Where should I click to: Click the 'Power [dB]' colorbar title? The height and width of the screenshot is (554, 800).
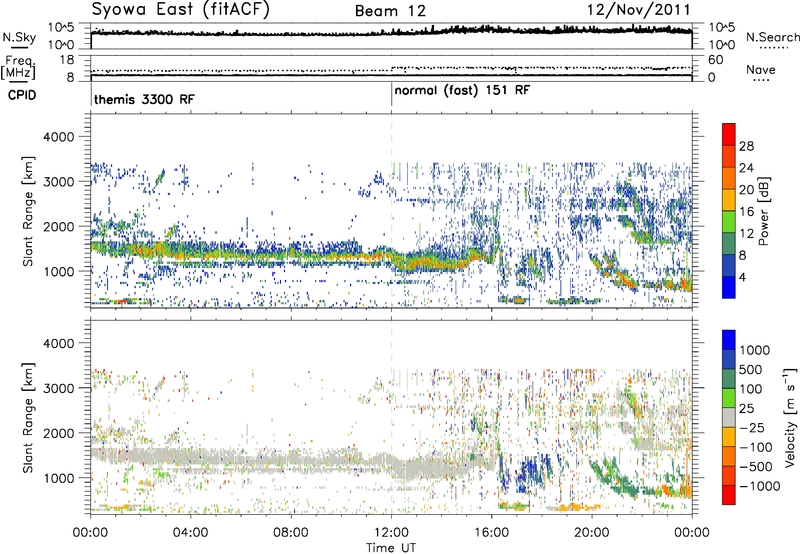(764, 211)
